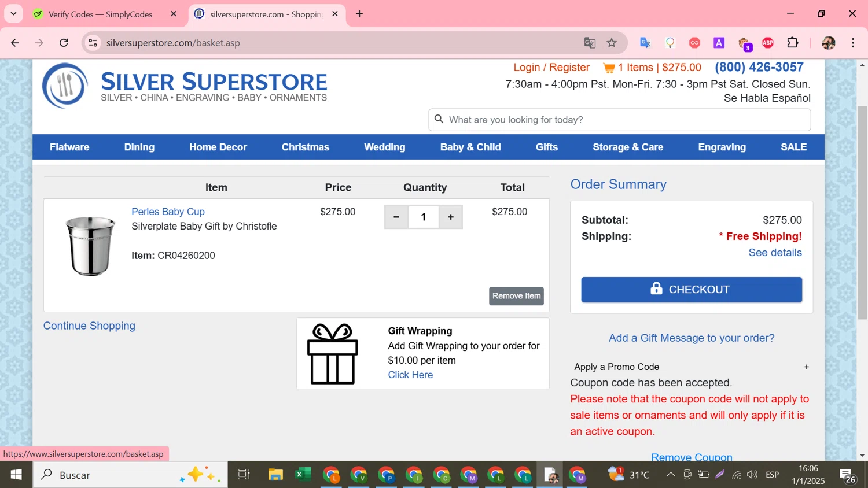Open the Flatware menu

tap(69, 147)
